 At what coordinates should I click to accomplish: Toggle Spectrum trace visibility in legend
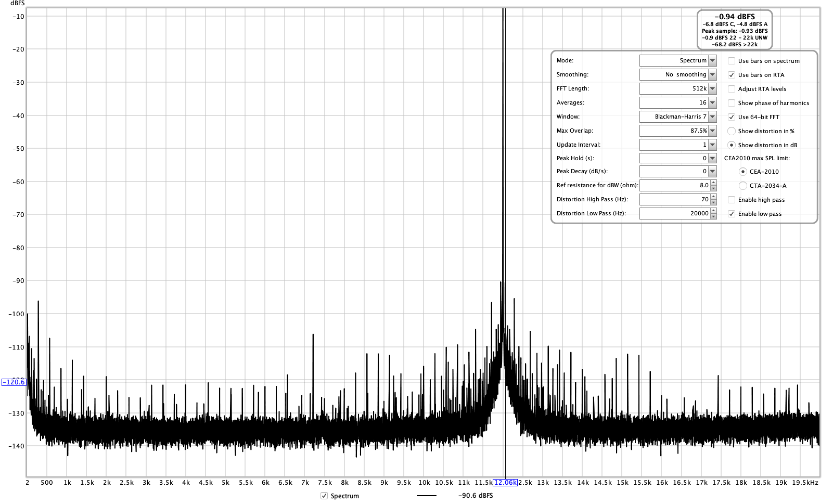[x=324, y=496]
